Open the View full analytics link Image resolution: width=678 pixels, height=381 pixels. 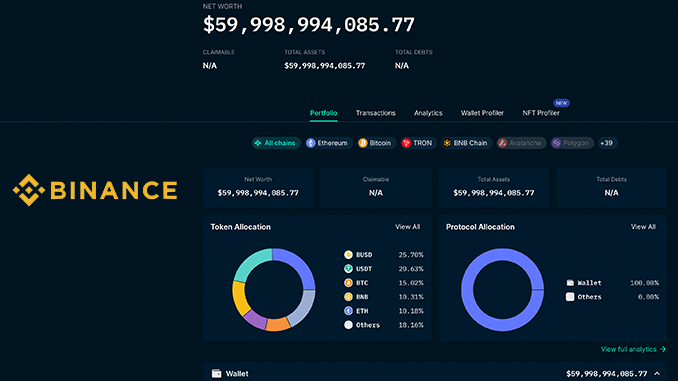[x=633, y=349]
